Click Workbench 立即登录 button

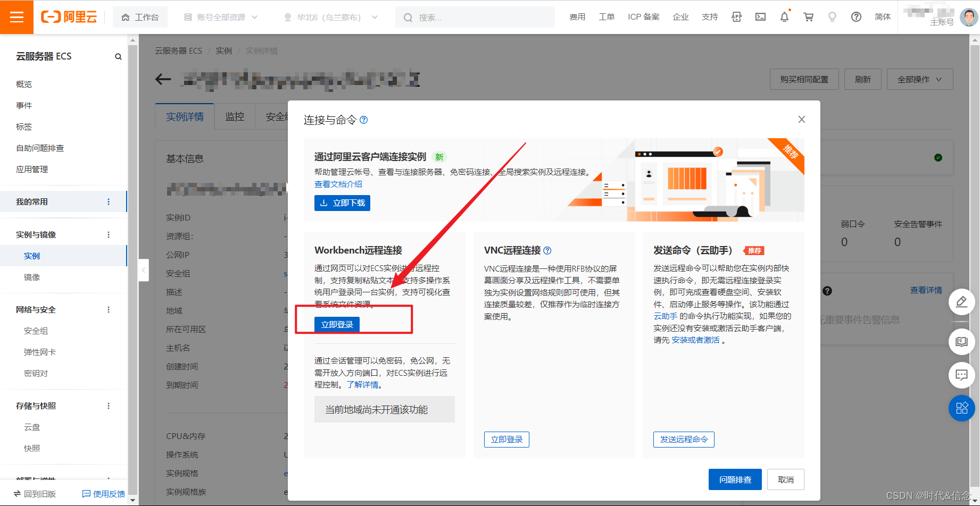(x=337, y=324)
